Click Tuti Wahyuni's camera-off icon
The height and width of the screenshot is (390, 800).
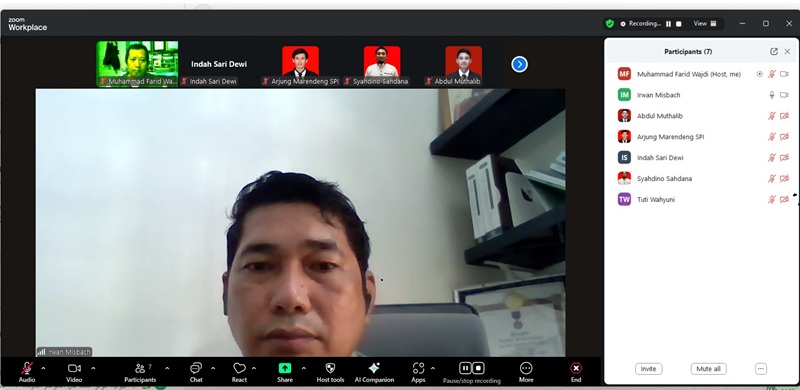click(784, 200)
